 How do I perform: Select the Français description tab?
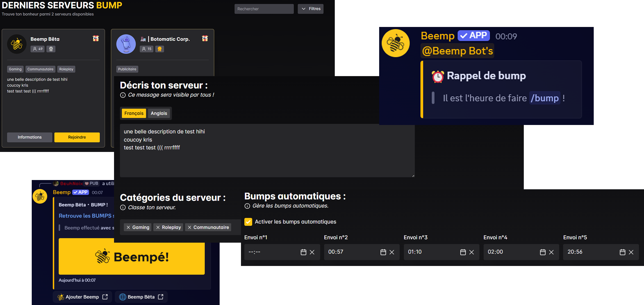(134, 113)
